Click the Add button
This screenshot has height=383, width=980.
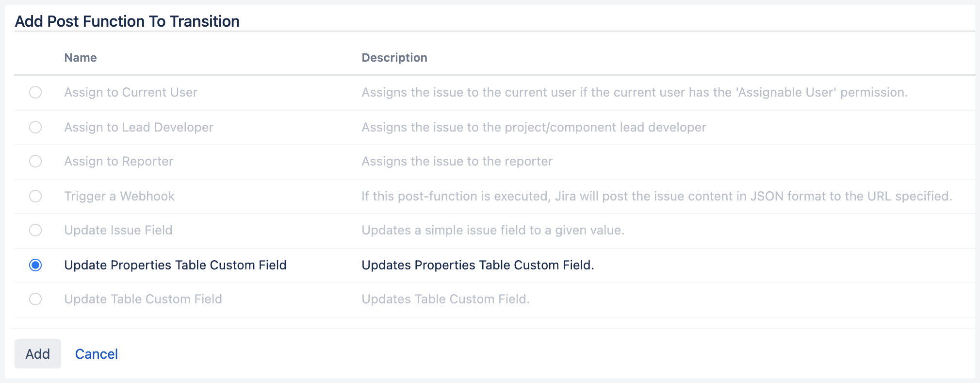click(x=37, y=354)
